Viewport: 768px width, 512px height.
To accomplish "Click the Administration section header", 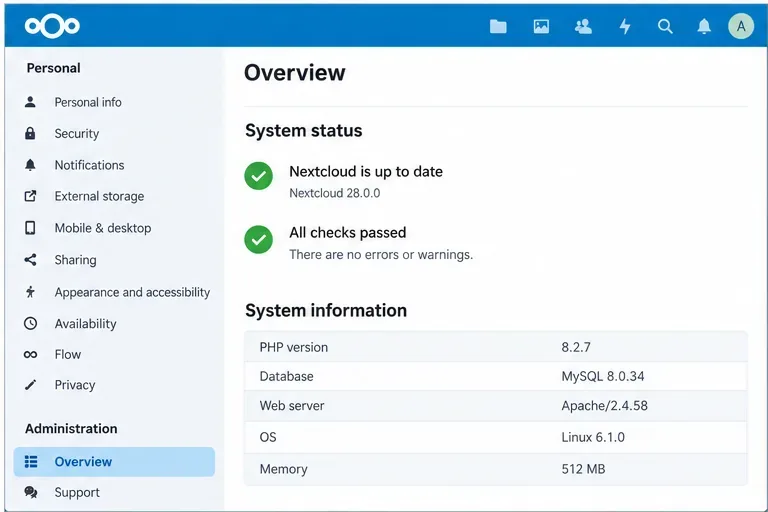I will point(71,429).
